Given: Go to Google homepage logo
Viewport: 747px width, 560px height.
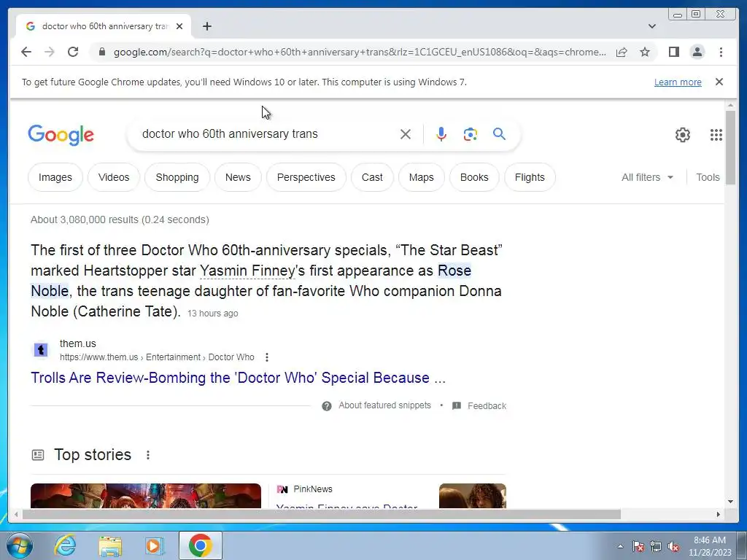Looking at the screenshot, I should 61,135.
